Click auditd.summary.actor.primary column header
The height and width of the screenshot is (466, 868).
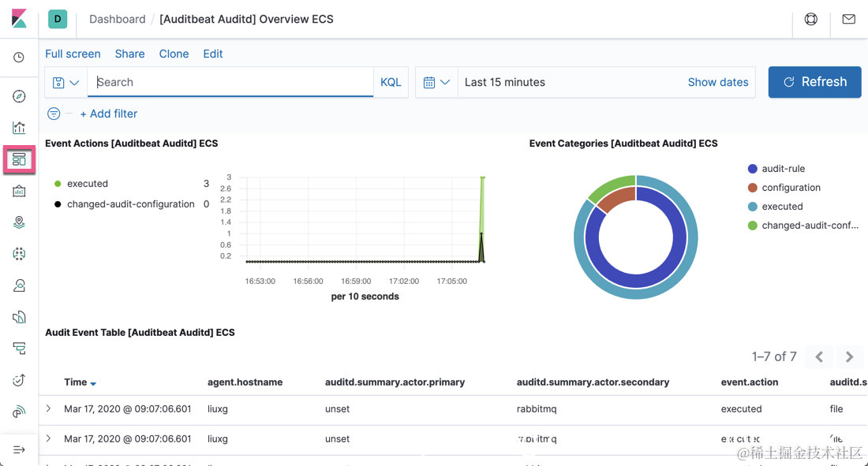(395, 382)
